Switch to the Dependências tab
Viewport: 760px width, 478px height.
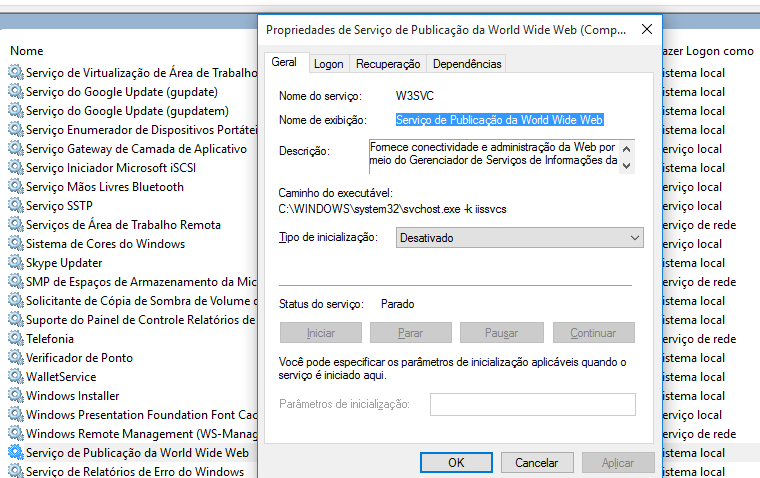point(466,64)
